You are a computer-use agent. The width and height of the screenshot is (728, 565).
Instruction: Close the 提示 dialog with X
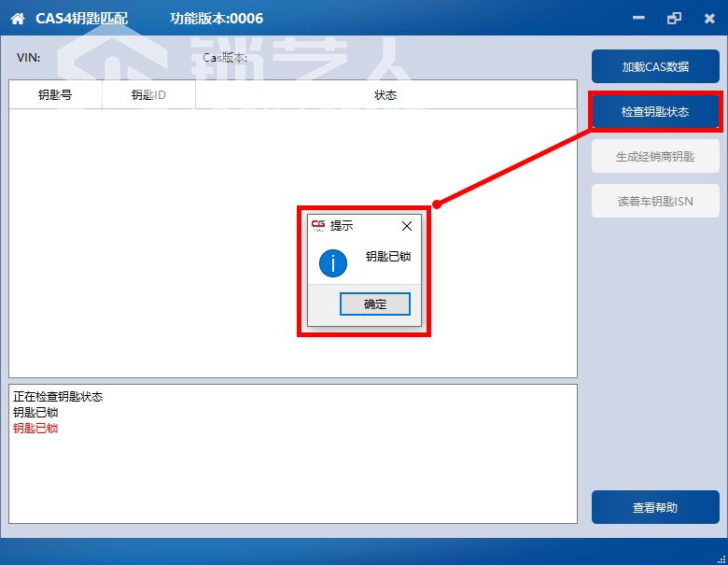pos(407,226)
